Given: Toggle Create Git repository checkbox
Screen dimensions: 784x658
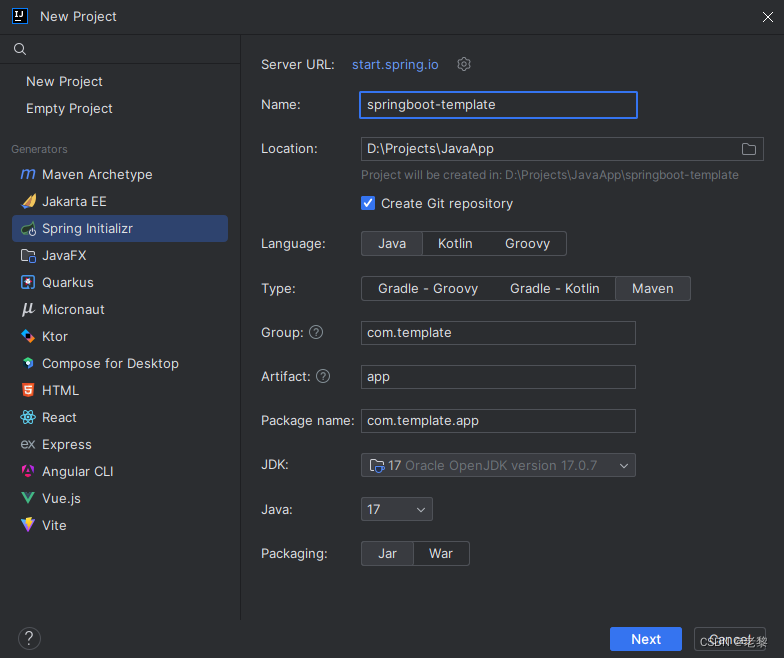Looking at the screenshot, I should (x=368, y=203).
